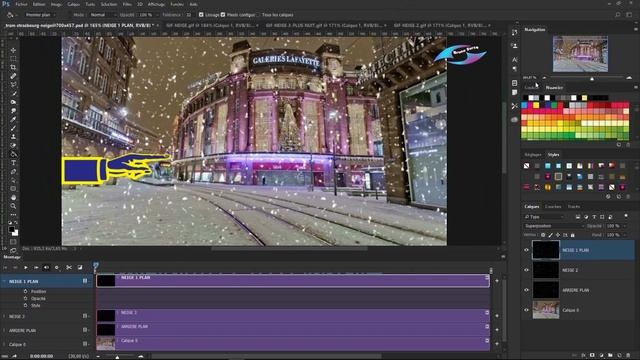The width and height of the screenshot is (640, 360).
Task: Click the Paint Bucket tool options icon
Action: click(x=10, y=15)
